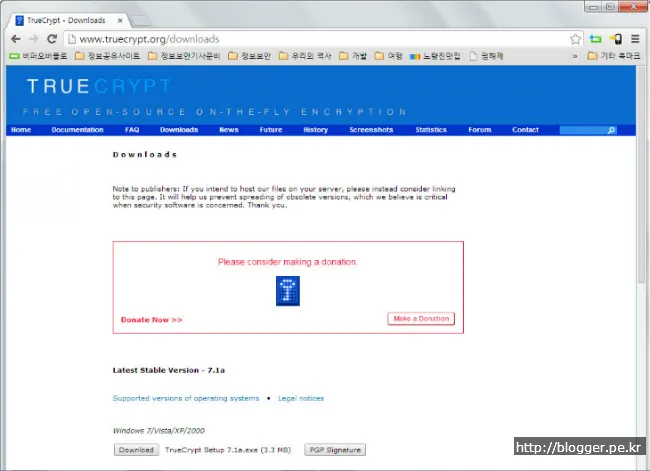The width and height of the screenshot is (650, 471).
Task: Expand the hidden bookmarks overflow chevron
Action: pyautogui.click(x=575, y=56)
